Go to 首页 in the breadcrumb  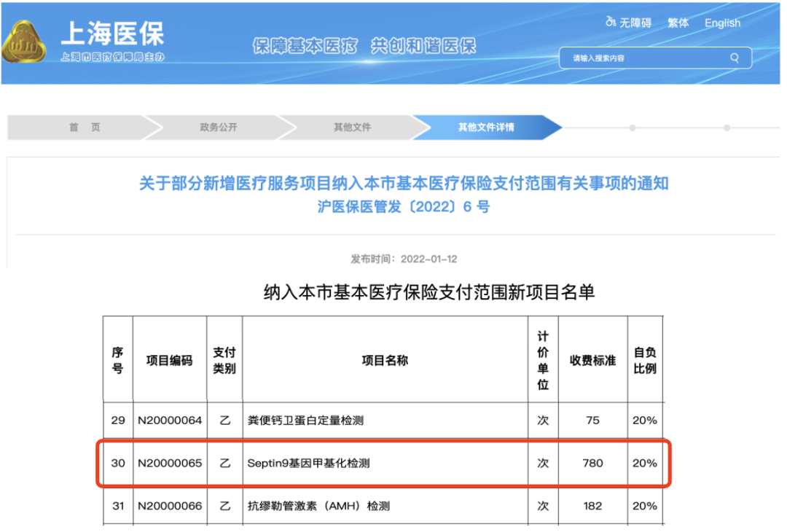pyautogui.click(x=85, y=127)
